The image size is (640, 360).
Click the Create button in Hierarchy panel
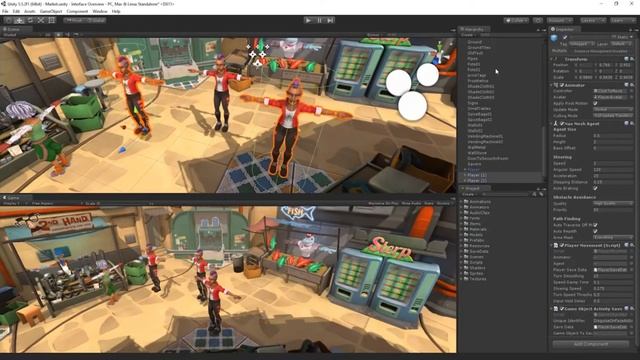(468, 35)
